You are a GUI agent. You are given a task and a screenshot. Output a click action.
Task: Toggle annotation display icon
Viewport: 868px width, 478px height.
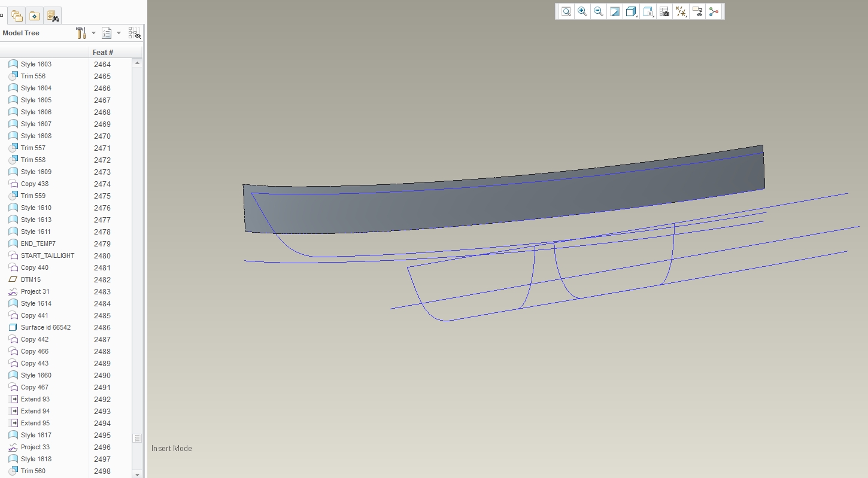(697, 11)
